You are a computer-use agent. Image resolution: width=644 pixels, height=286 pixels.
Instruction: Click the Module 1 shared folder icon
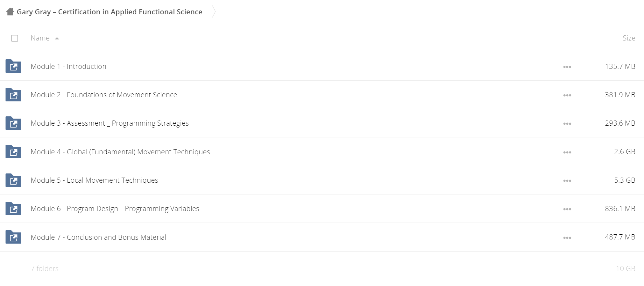[x=13, y=66]
